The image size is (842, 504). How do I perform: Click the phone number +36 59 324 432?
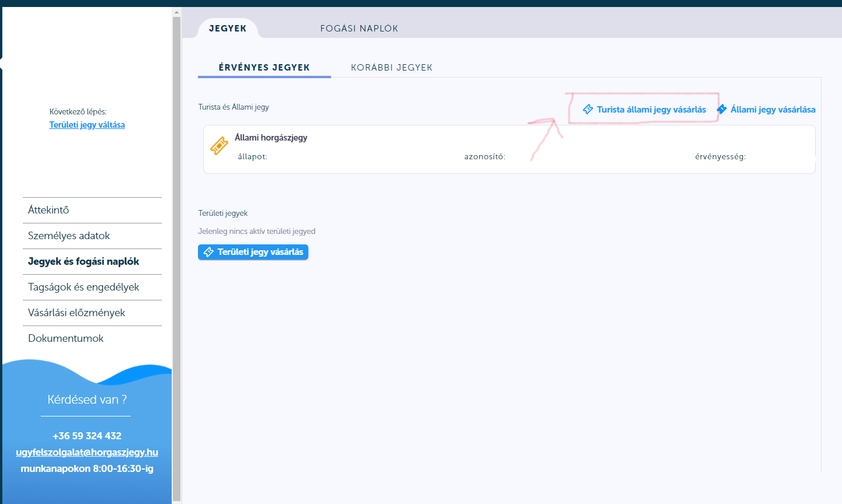[87, 436]
